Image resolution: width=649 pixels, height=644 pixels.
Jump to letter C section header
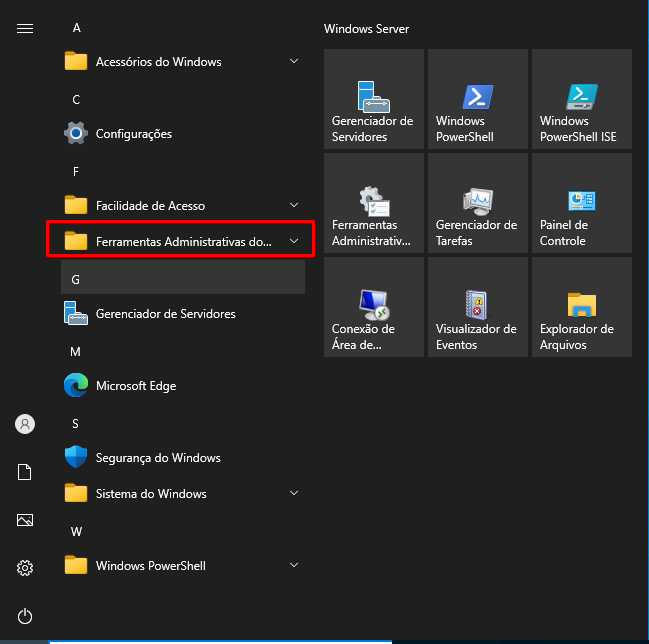click(76, 100)
